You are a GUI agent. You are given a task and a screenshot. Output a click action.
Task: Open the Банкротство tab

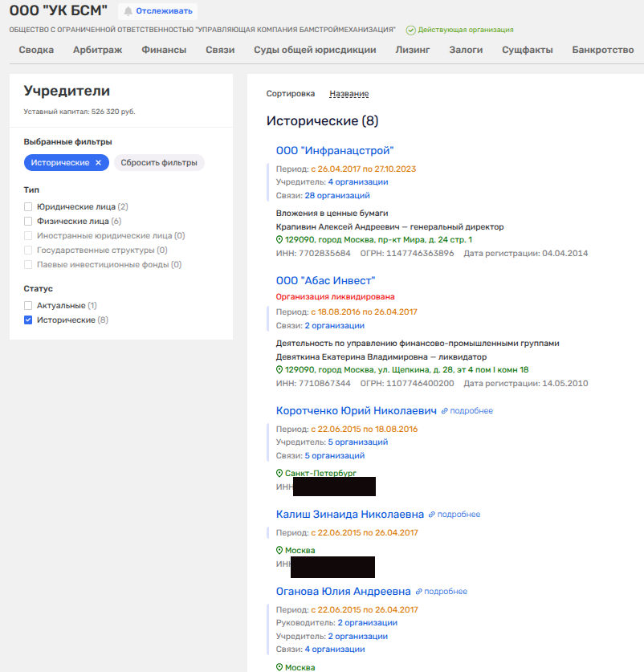(602, 50)
